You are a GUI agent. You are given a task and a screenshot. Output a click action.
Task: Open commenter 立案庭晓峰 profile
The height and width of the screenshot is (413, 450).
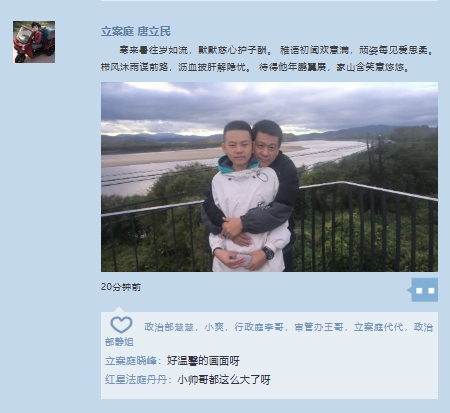click(x=131, y=361)
